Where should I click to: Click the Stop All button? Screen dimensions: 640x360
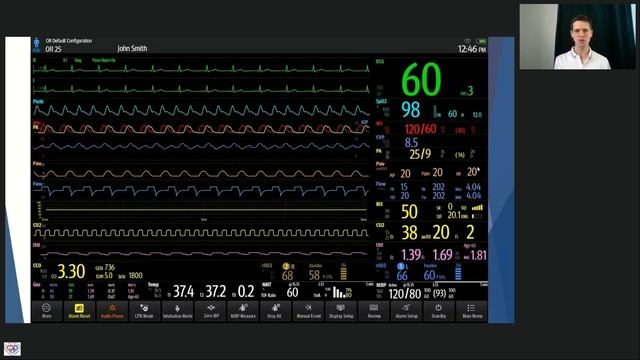(x=275, y=311)
